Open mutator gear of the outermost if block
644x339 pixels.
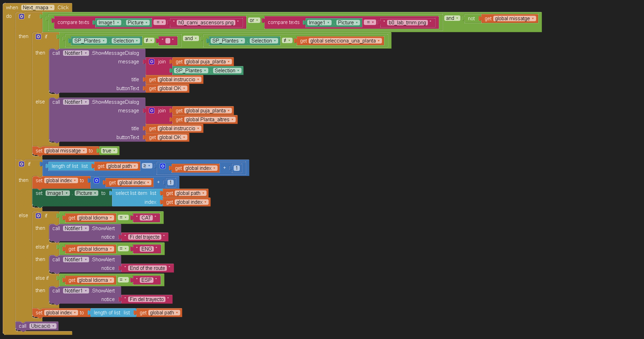[x=22, y=16]
